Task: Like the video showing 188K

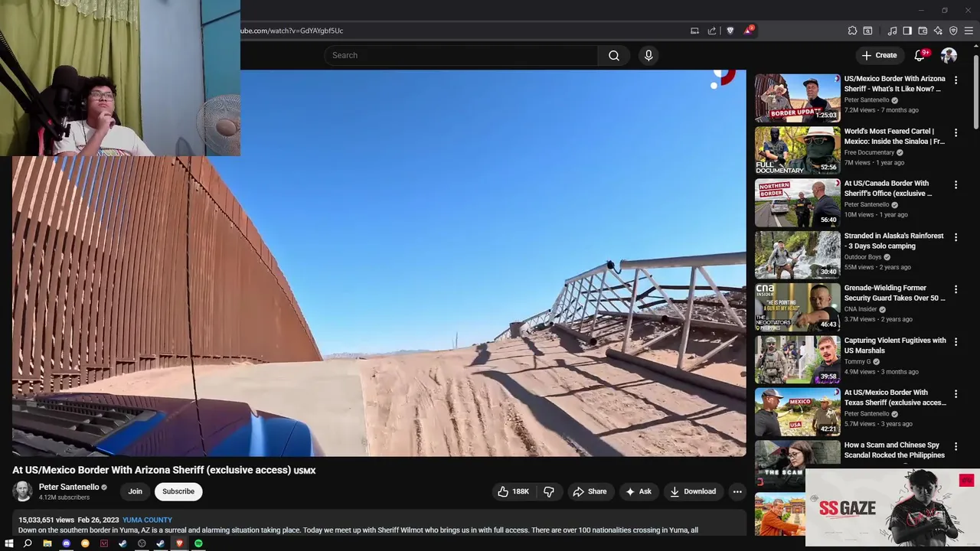Action: (x=514, y=491)
